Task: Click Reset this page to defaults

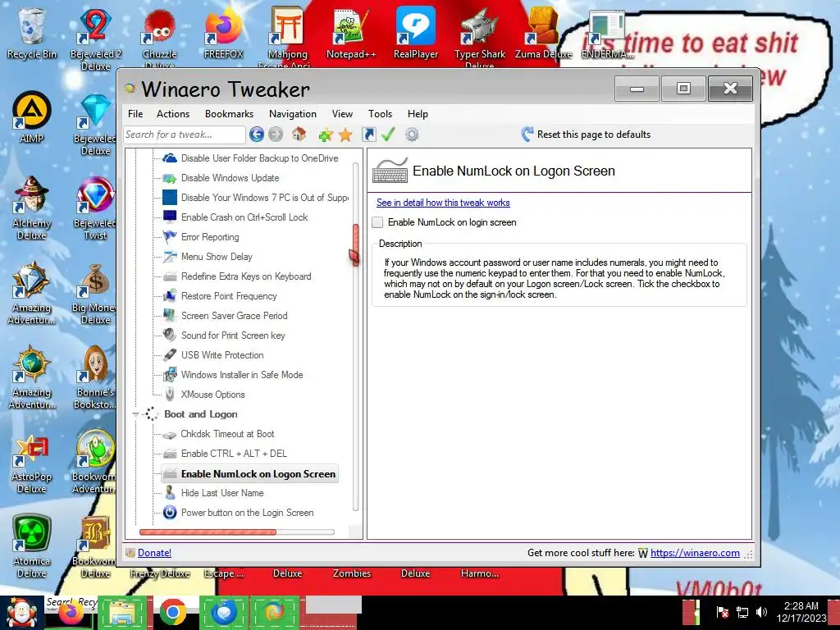Action: click(586, 135)
